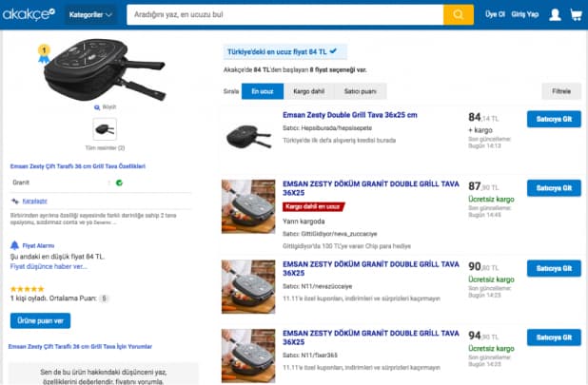This screenshot has height=385, width=588.
Task: Click the Karşılaştır compare icon
Action: (14, 202)
